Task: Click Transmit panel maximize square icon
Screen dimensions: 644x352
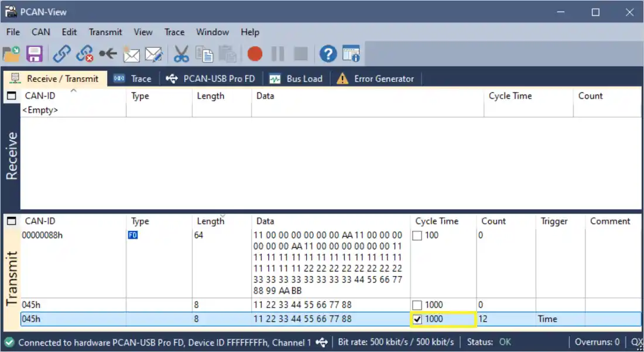Action: tap(12, 221)
